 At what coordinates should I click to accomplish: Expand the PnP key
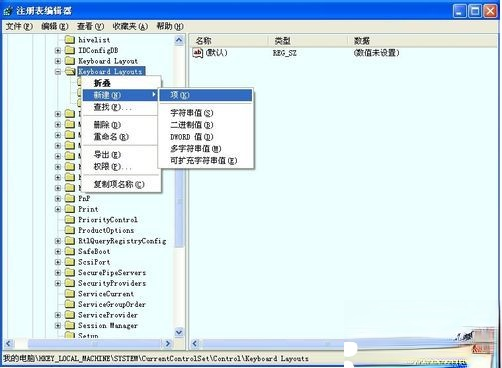coord(58,199)
